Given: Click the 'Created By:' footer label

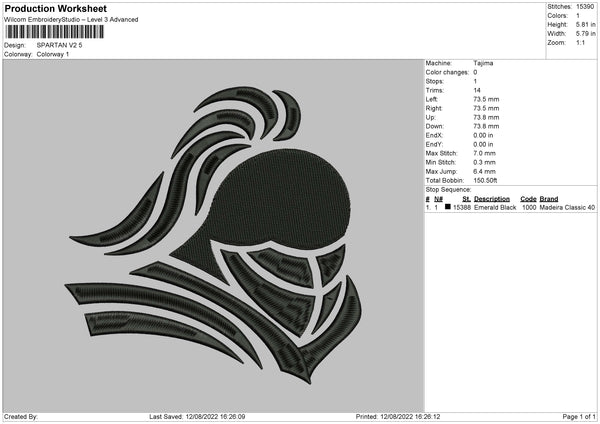Looking at the screenshot, I should click(21, 417).
